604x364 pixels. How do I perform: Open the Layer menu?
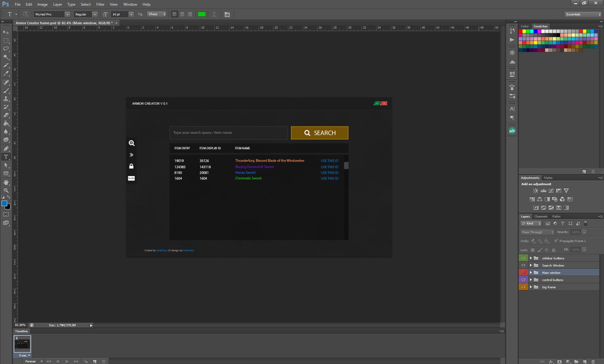tap(57, 4)
